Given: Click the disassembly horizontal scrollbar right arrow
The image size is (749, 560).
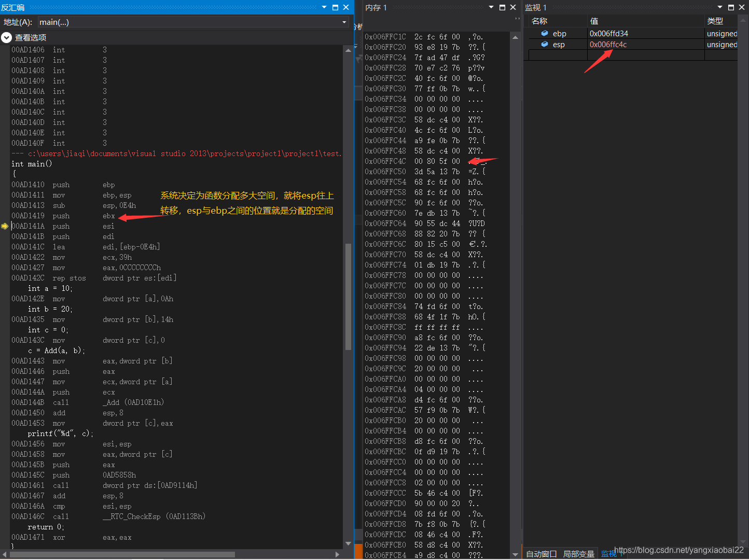Looking at the screenshot, I should (x=338, y=554).
